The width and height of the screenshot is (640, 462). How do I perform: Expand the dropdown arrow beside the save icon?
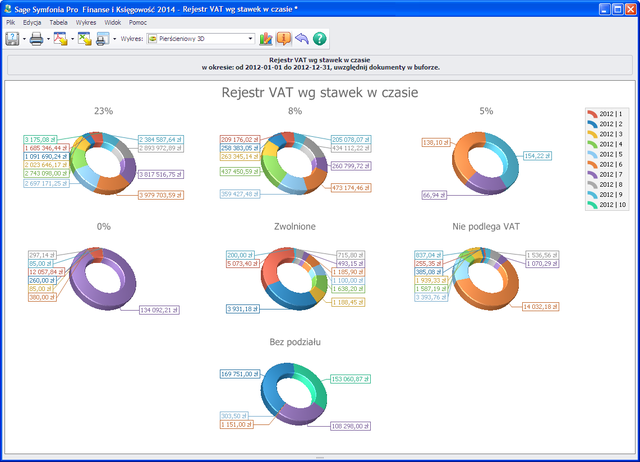24,39
